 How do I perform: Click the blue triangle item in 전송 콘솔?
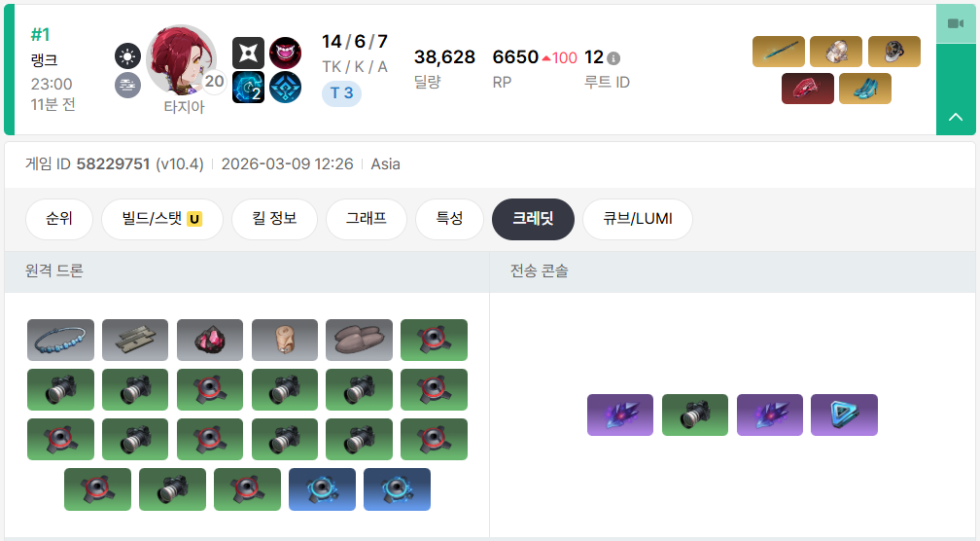(x=844, y=415)
